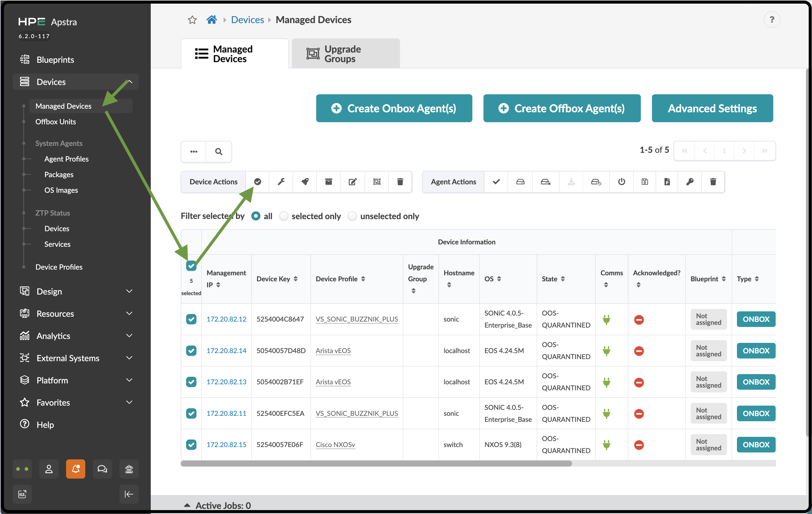Click the archive box icon in Device Actions
The width and height of the screenshot is (812, 514).
click(x=329, y=182)
